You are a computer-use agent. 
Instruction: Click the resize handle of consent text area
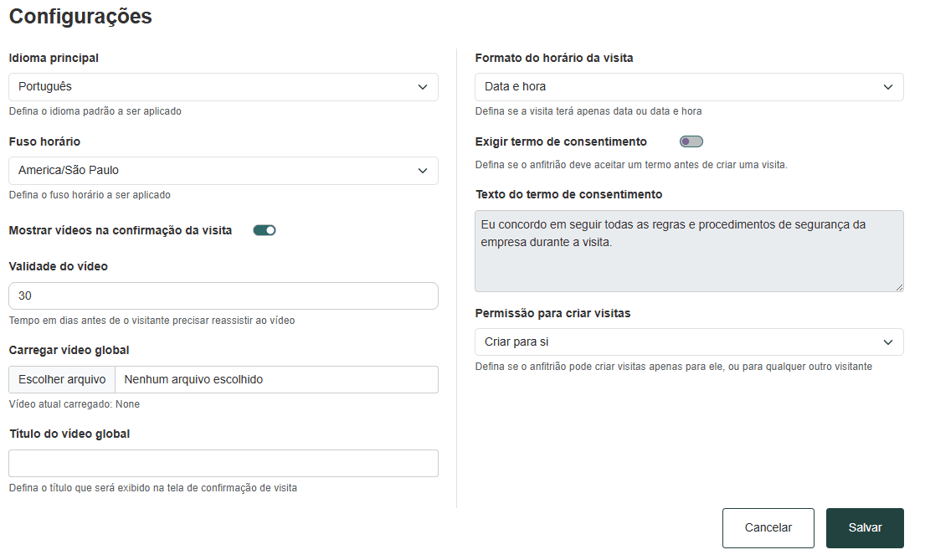tap(899, 287)
